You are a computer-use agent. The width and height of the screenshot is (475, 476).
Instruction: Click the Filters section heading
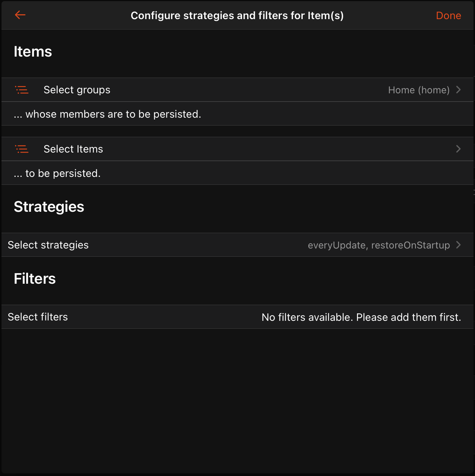(x=35, y=279)
